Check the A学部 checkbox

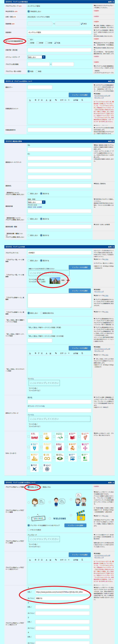pos(29,43)
